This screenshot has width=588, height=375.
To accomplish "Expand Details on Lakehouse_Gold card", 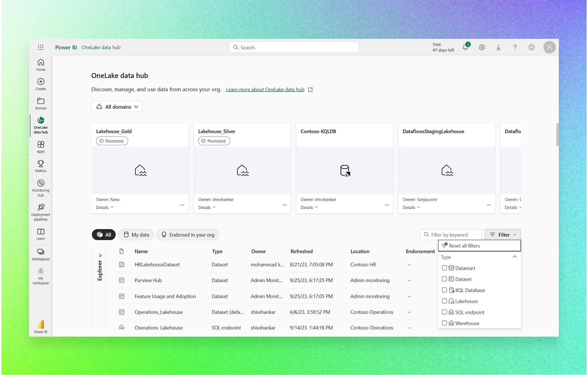I will point(105,207).
